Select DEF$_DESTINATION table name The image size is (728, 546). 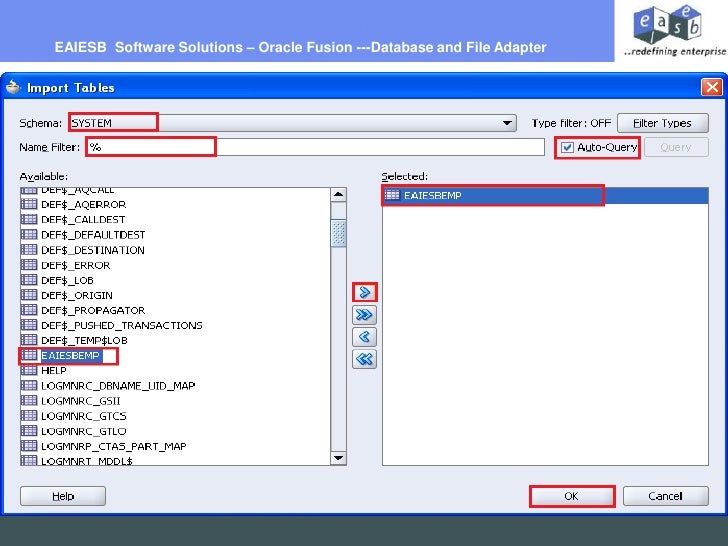[93, 250]
